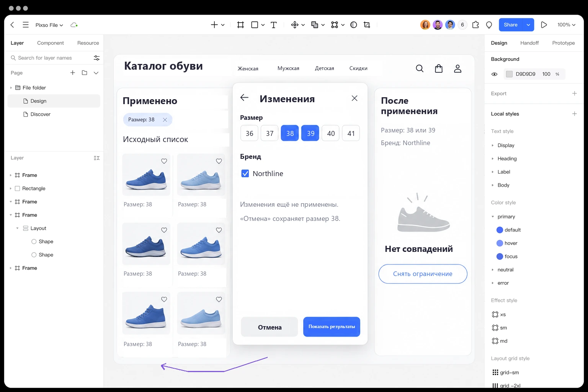The width and height of the screenshot is (588, 392).
Task: Toggle background visibility eye icon
Action: click(x=495, y=74)
